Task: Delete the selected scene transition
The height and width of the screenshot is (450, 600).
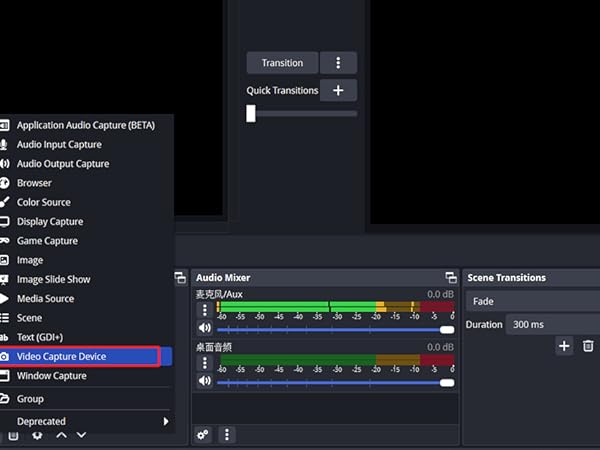Action: (x=588, y=346)
